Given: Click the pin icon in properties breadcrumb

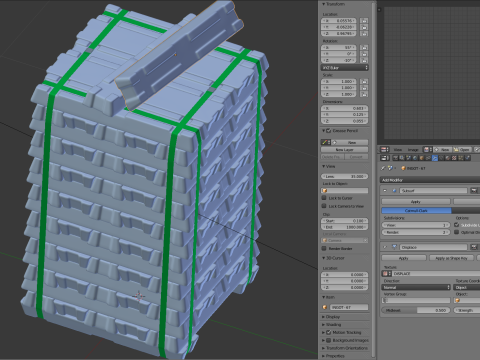Looking at the screenshot, I should (383, 168).
